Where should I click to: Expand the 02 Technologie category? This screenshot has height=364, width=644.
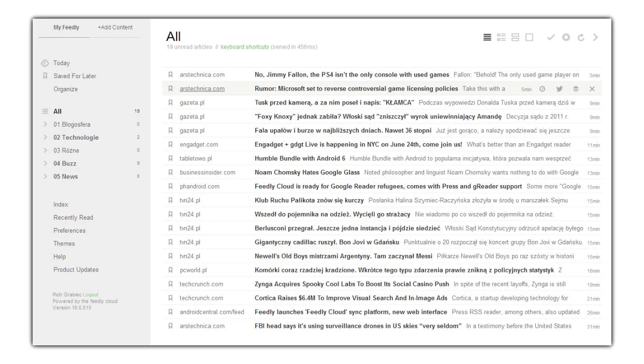click(x=46, y=138)
